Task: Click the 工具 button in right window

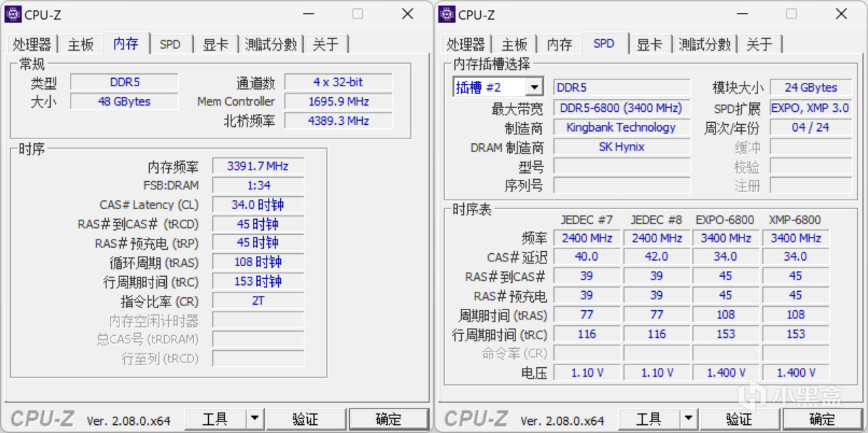Action: pos(649,419)
